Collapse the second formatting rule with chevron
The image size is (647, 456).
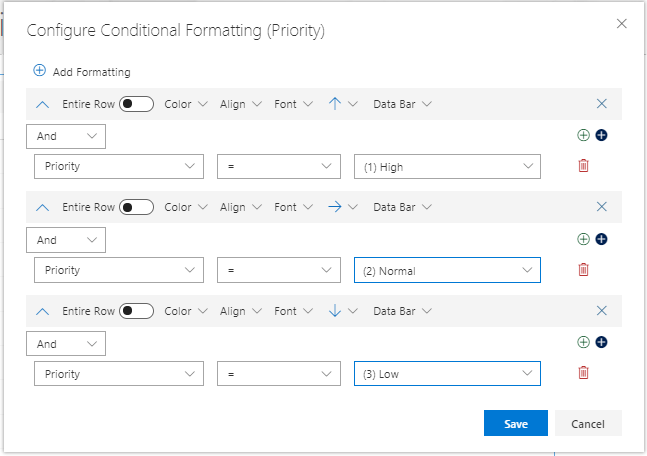coord(43,208)
